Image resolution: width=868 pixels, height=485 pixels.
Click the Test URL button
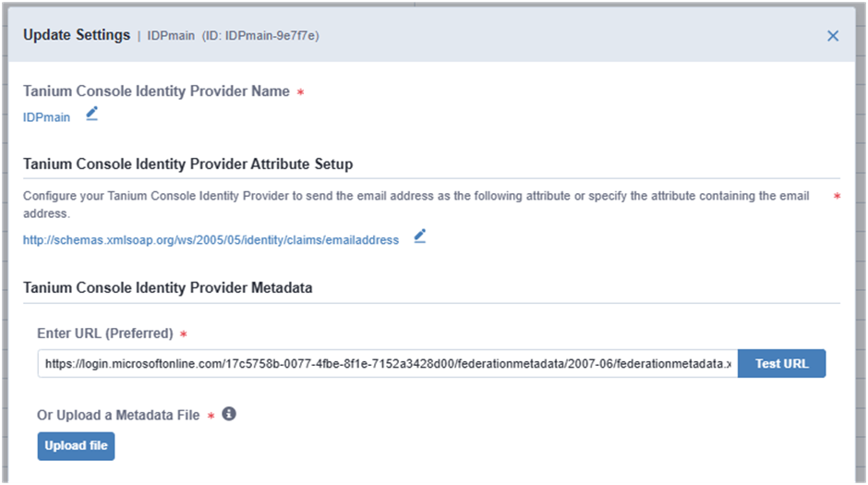(x=781, y=363)
